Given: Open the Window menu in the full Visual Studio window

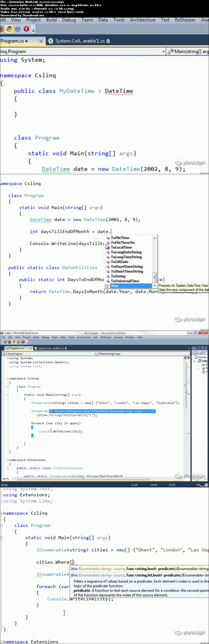Looking at the screenshot, I should (130, 337).
